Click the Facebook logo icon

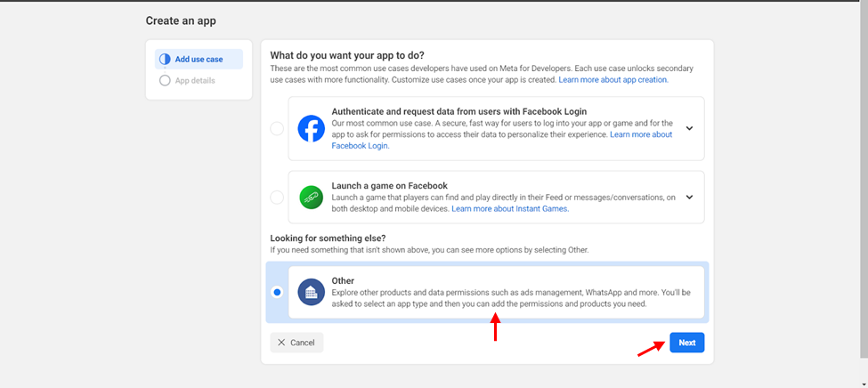pos(311,128)
